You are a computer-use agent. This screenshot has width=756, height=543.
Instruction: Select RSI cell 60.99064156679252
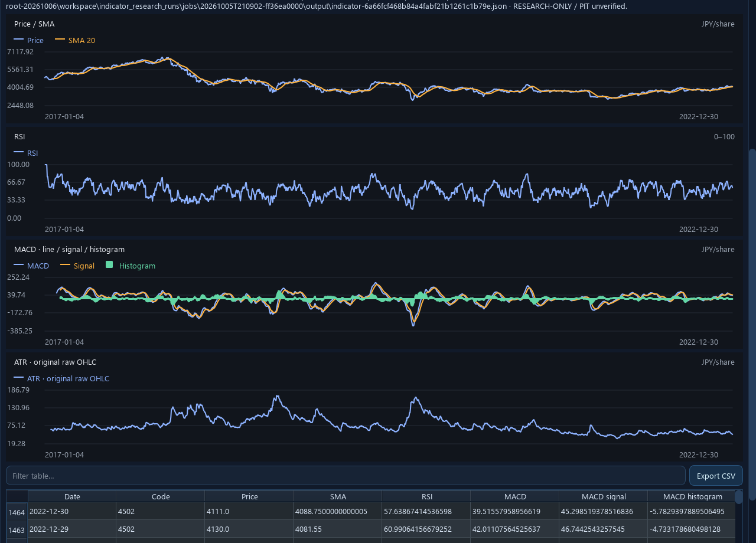(426, 529)
